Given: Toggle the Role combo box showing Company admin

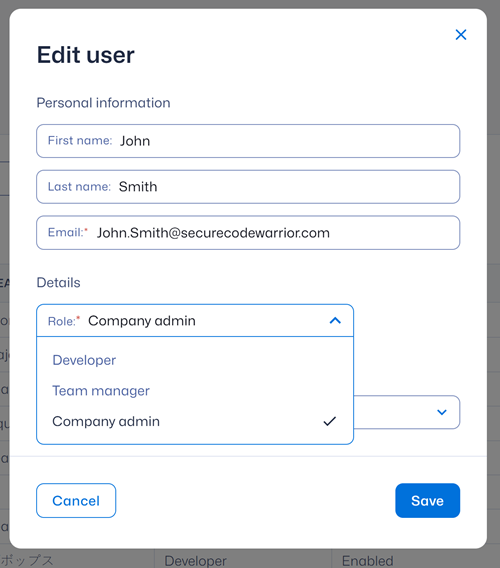Looking at the screenshot, I should [195, 321].
